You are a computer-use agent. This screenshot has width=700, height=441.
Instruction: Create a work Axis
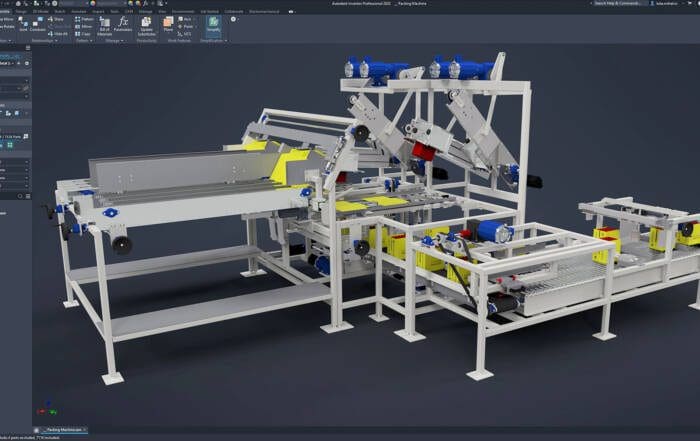pos(184,19)
